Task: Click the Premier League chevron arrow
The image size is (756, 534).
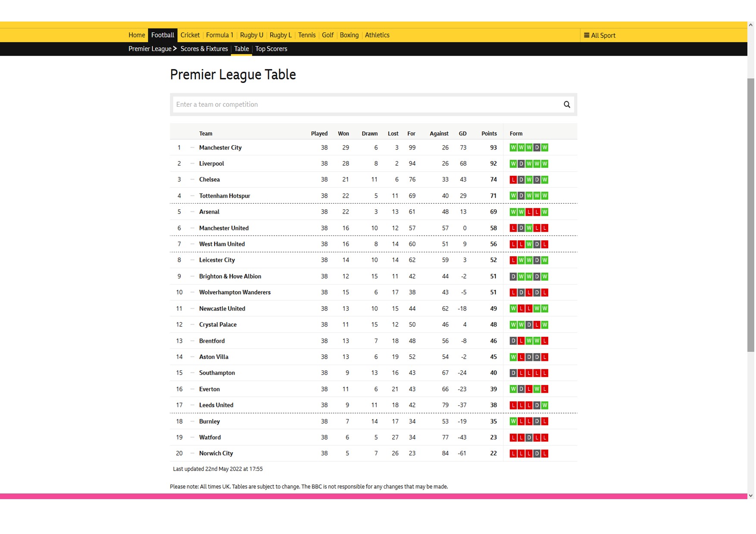Action: coord(175,49)
